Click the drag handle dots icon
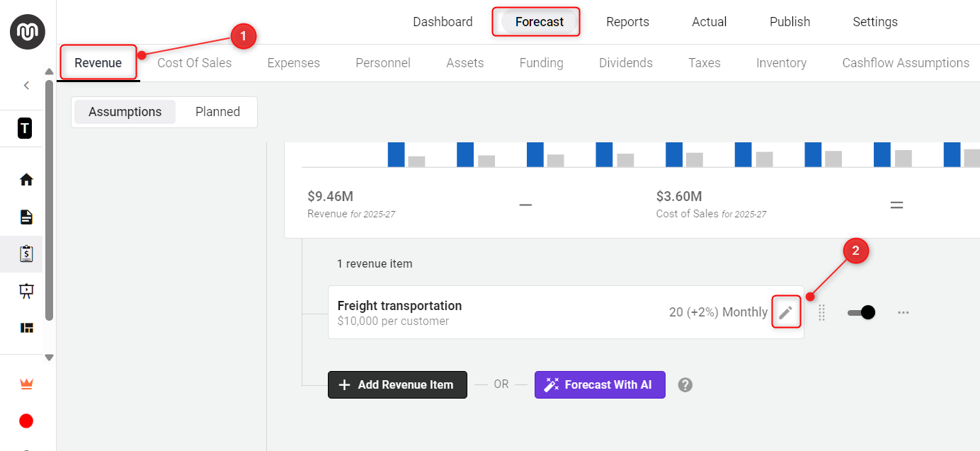Viewport: 980px width, 451px height. tap(821, 312)
